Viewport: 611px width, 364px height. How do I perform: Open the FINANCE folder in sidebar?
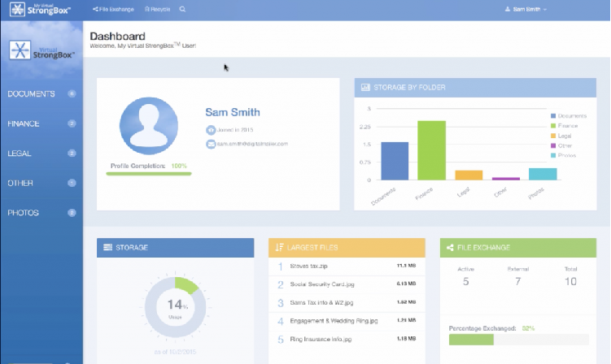coord(24,123)
